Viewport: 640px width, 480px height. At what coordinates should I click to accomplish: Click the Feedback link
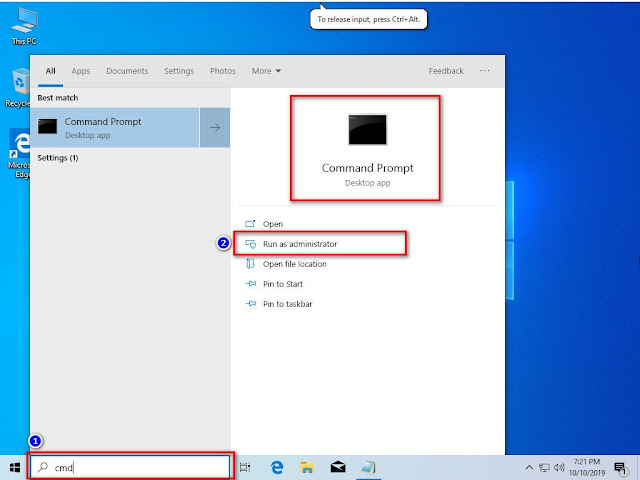(x=446, y=71)
